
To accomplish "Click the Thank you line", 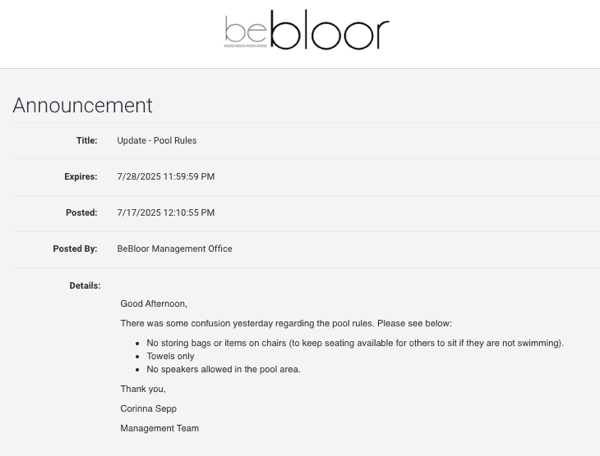I will pyautogui.click(x=143, y=389).
